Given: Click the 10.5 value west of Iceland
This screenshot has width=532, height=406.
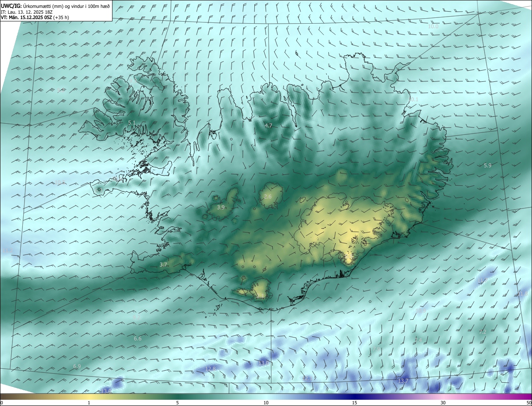Looking at the screenshot, I should click(x=60, y=182).
